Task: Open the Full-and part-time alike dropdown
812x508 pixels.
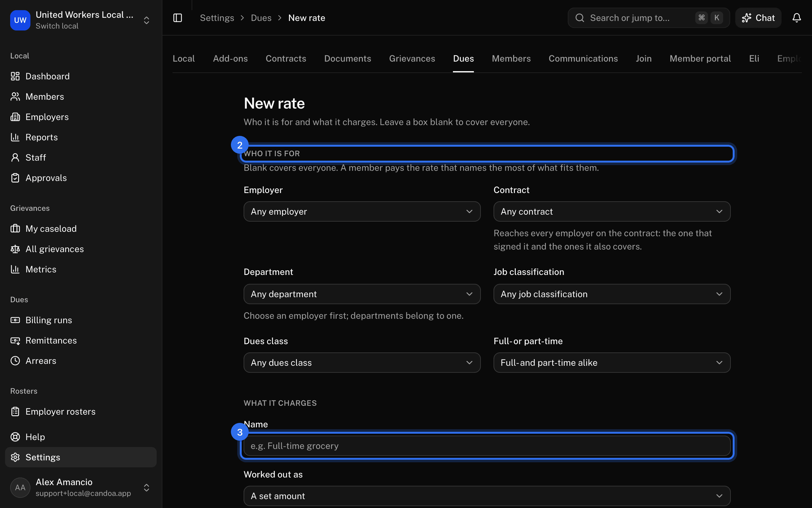Action: pyautogui.click(x=612, y=363)
